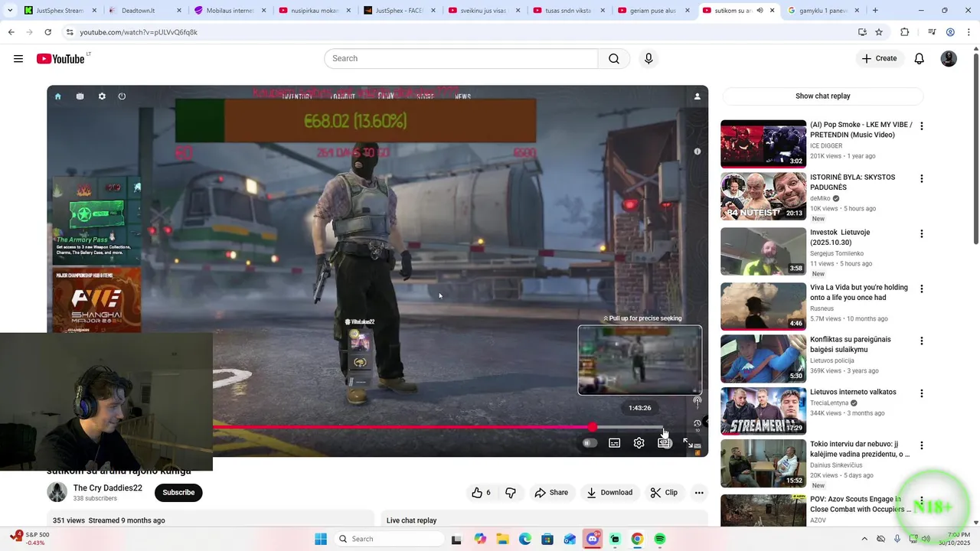Go to the YouTube home logo

61,59
